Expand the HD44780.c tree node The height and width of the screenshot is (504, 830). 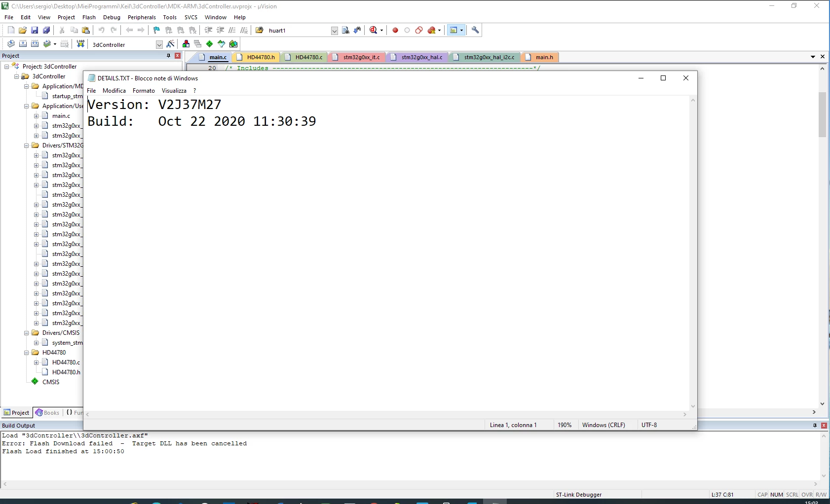coord(36,362)
